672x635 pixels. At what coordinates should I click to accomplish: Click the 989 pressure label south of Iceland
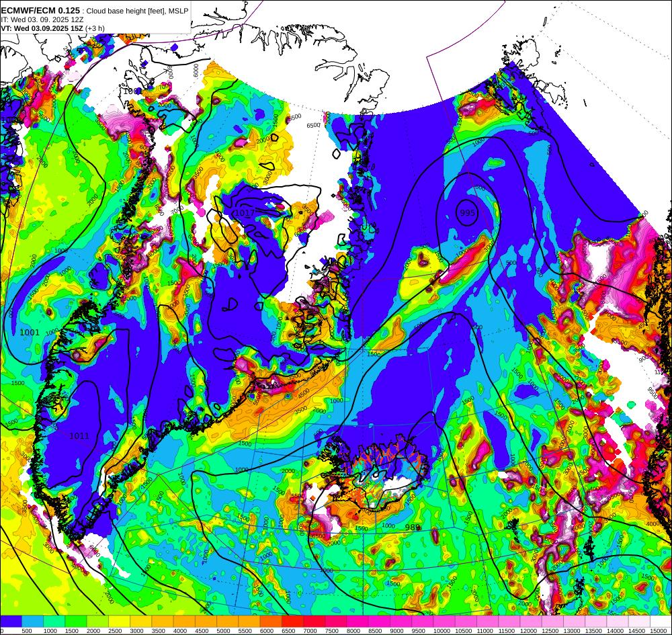tap(413, 527)
